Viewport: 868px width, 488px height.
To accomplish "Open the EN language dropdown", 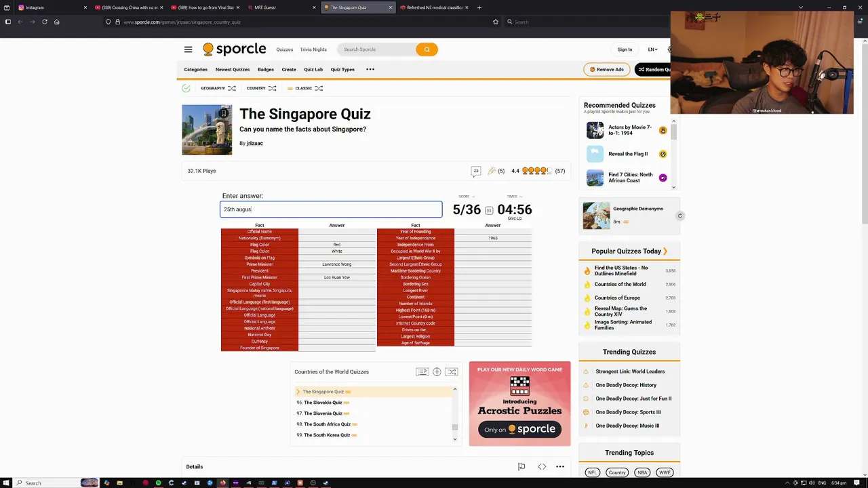I will tap(652, 49).
